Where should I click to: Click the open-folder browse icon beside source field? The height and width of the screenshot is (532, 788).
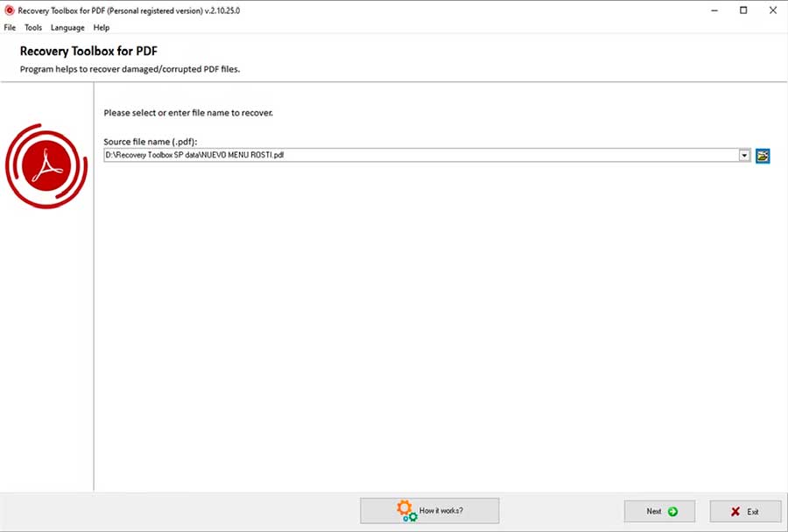(763, 156)
